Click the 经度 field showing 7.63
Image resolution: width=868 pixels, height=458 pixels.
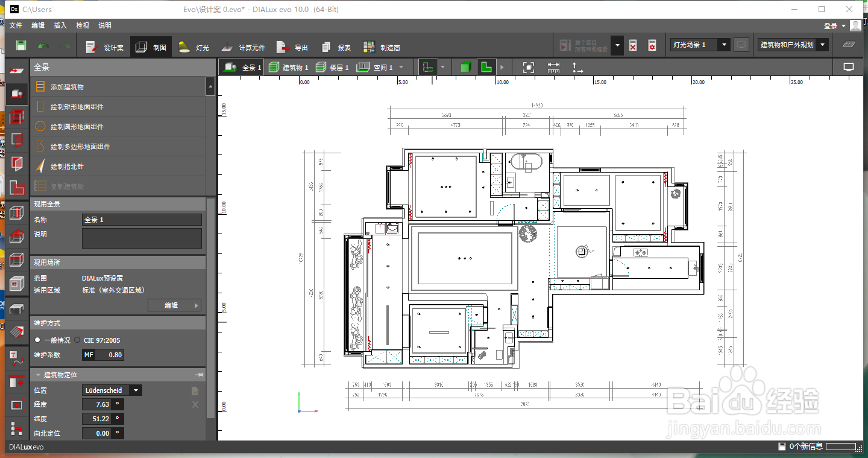point(97,404)
